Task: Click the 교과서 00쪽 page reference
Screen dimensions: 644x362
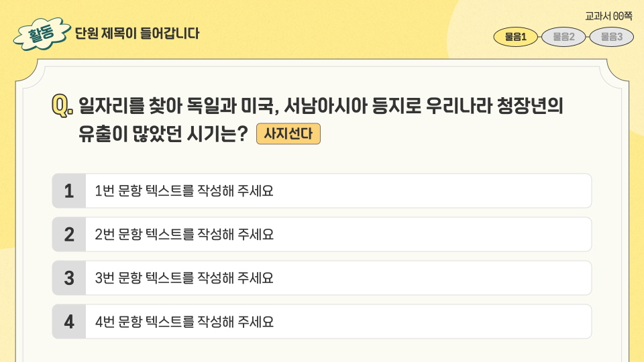Action: tap(608, 16)
